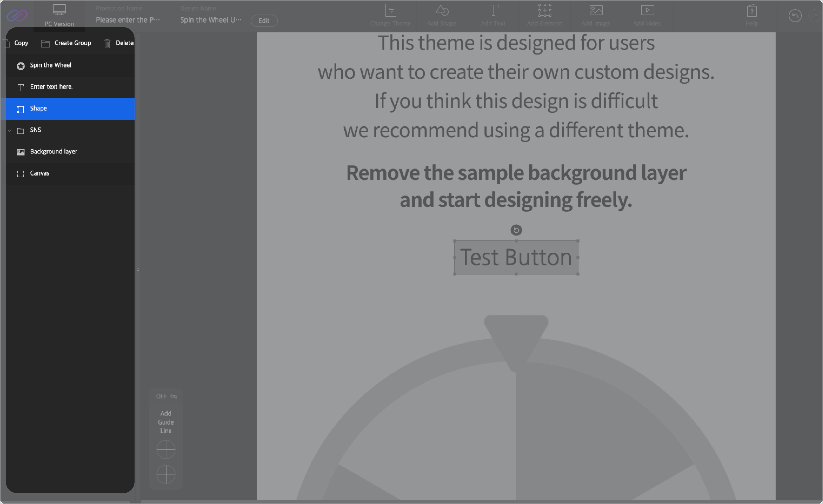The image size is (823, 504).
Task: Add a horizontal guide line
Action: click(166, 449)
